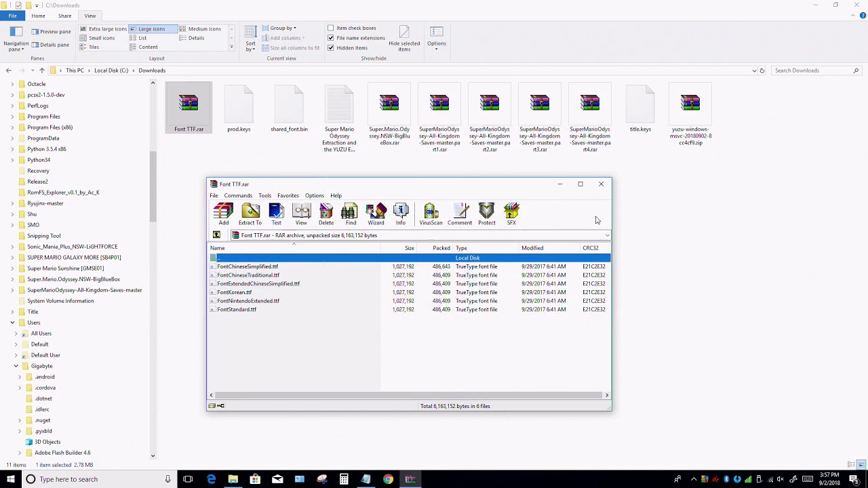This screenshot has width=868, height=488.
Task: Select the Font TTF.rar file icon in Explorer
Action: click(x=189, y=108)
